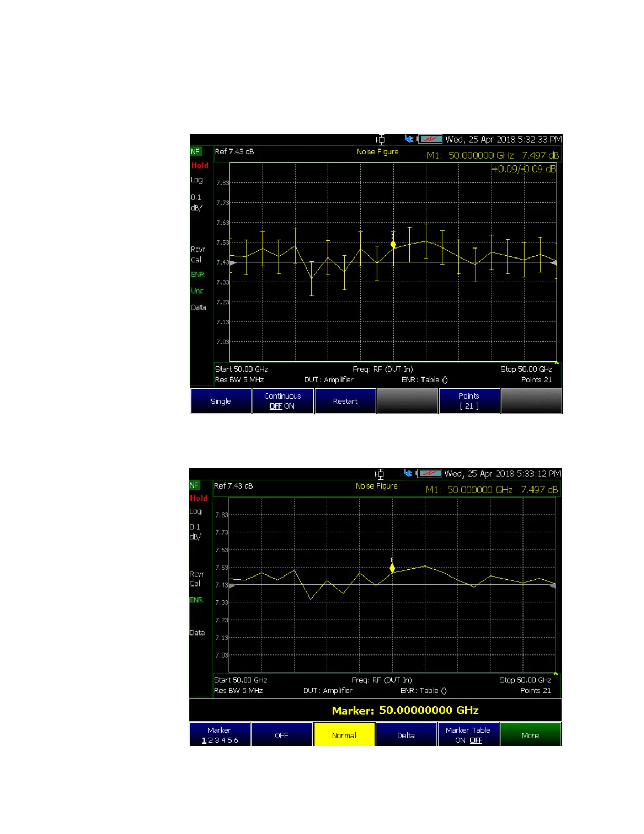Open the More softkey menu
Image resolution: width=644 pixels, height=834 pixels.
(x=530, y=734)
